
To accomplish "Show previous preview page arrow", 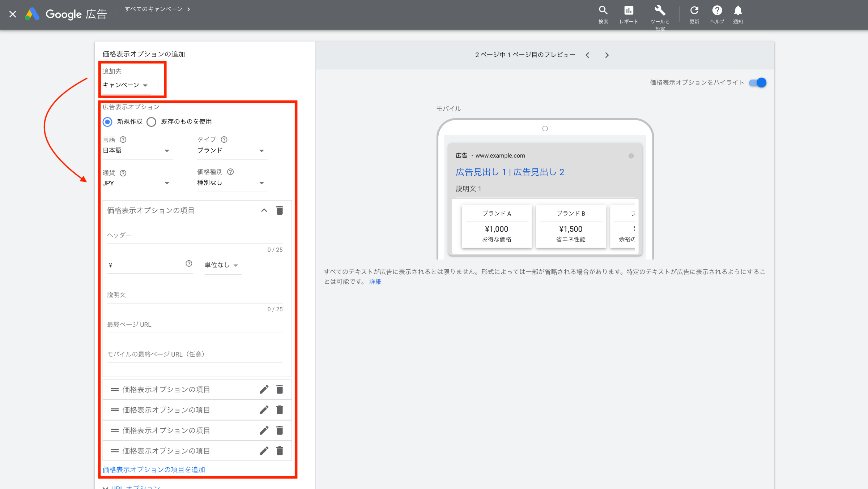I will [587, 55].
